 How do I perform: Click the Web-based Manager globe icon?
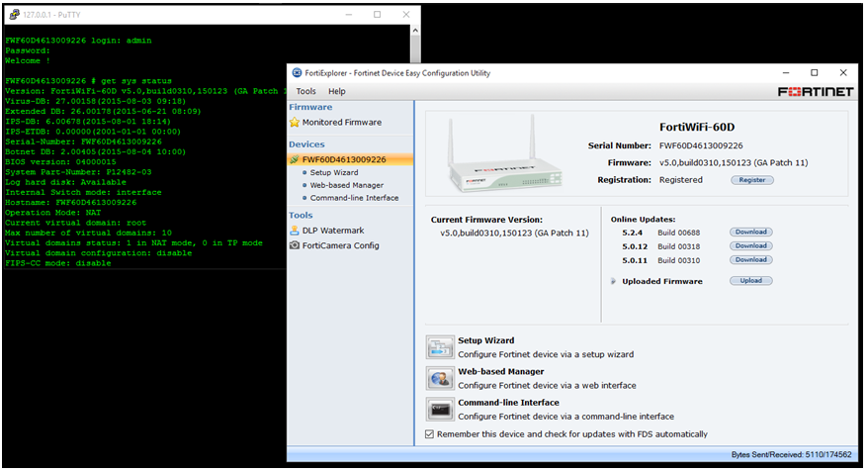[440, 378]
